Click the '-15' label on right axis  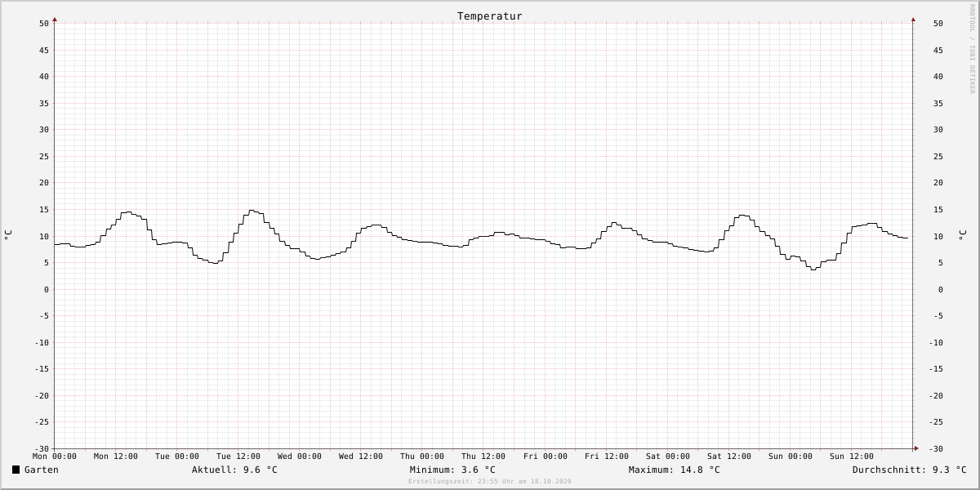(935, 369)
